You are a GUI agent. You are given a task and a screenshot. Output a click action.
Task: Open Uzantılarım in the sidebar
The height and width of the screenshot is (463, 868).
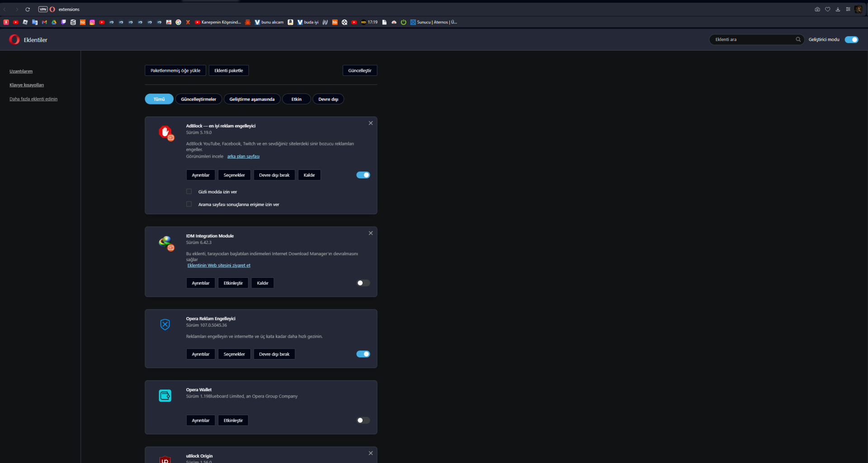21,71
